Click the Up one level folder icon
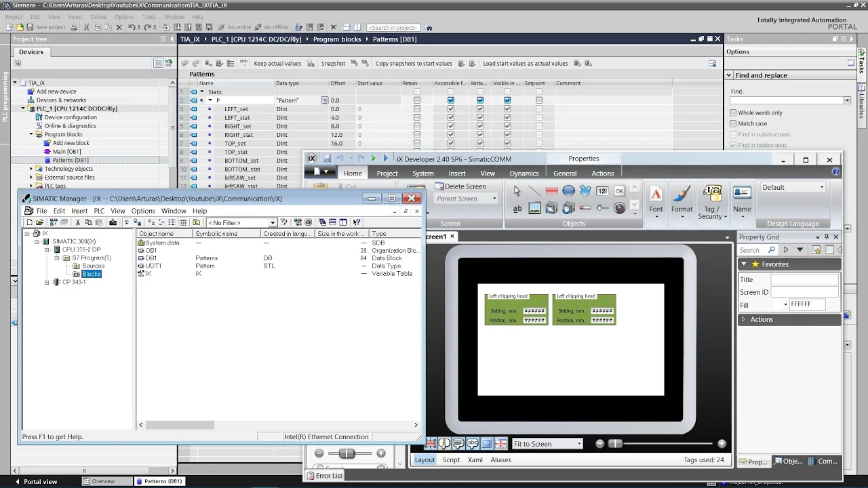Viewport: 868px width, 488px height. pyautogui.click(x=197, y=222)
